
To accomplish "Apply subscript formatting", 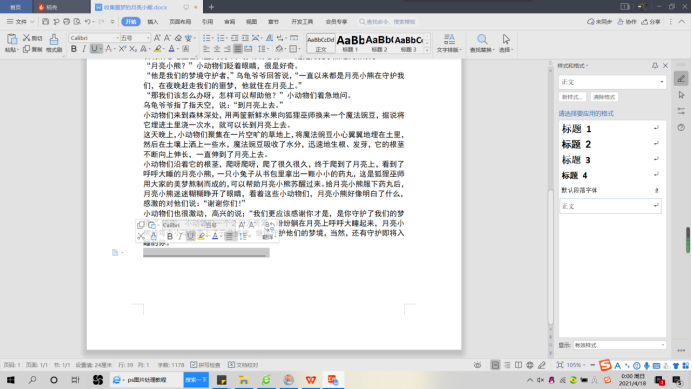I will coord(133,49).
